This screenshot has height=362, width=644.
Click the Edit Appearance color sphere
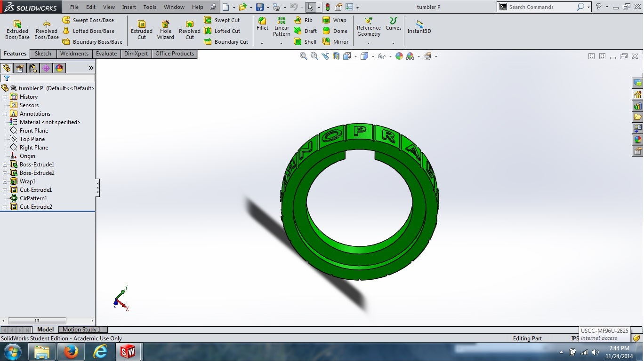click(x=399, y=56)
